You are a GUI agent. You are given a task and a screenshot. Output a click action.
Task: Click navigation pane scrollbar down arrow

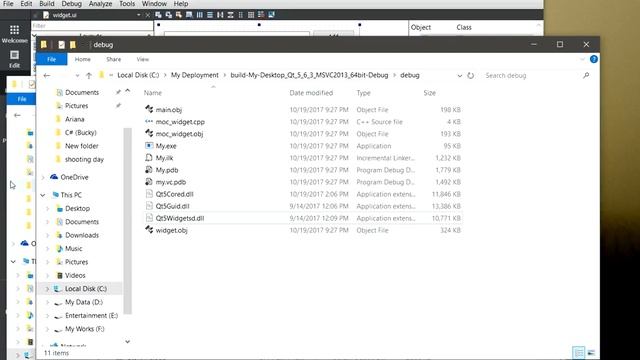point(127,342)
